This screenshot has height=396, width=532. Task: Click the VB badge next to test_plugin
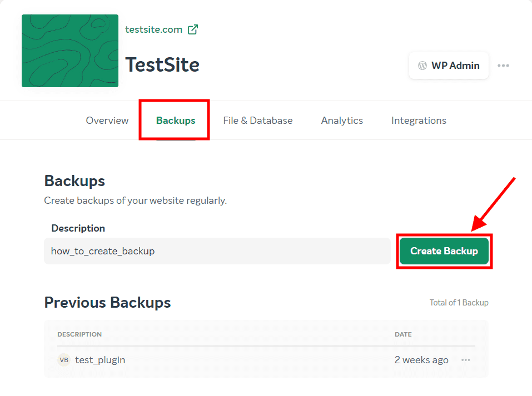[x=64, y=360]
